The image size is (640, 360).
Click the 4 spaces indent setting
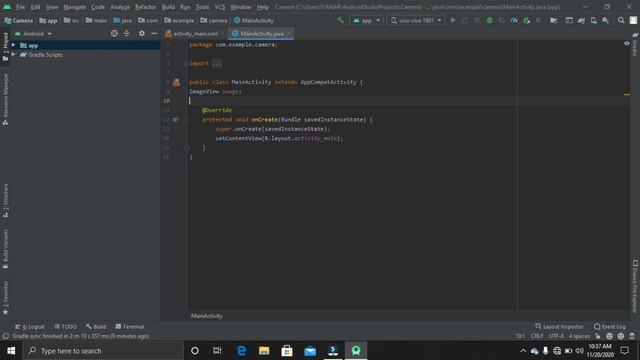[579, 336]
